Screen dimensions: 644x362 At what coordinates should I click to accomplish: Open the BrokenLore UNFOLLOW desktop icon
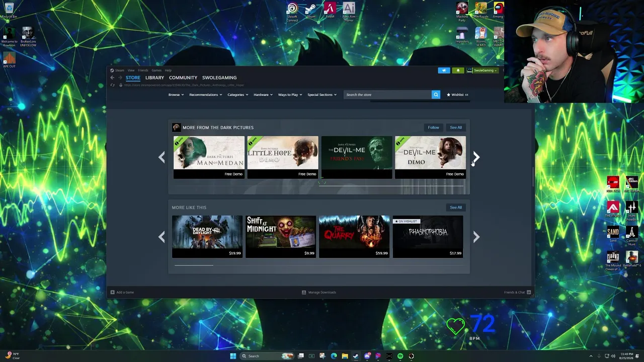(x=28, y=37)
